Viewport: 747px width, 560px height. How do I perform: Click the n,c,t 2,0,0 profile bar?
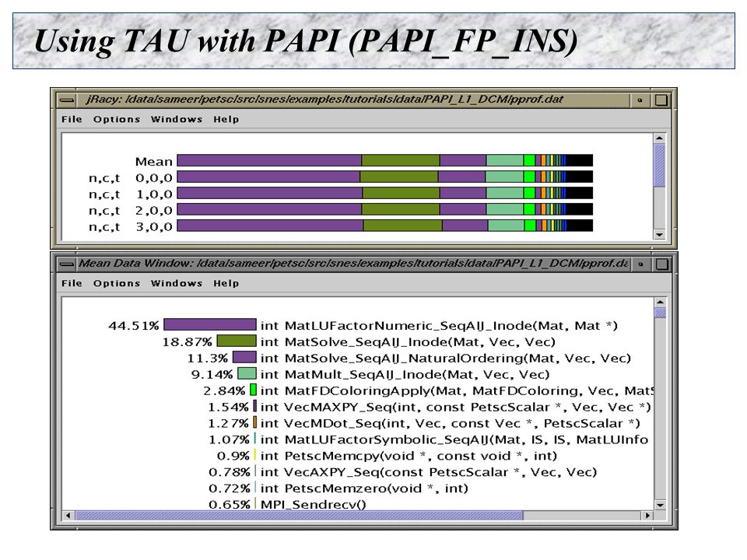click(385, 209)
